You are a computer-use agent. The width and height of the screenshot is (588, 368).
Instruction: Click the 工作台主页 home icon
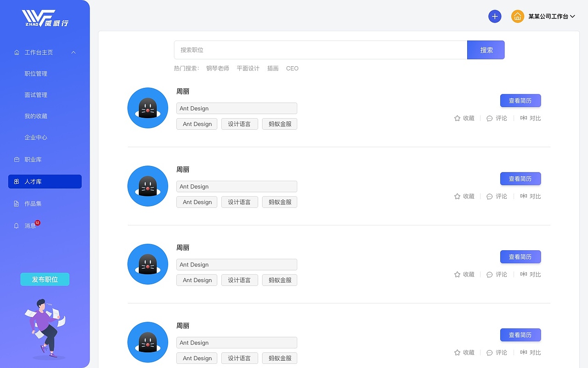(17, 52)
